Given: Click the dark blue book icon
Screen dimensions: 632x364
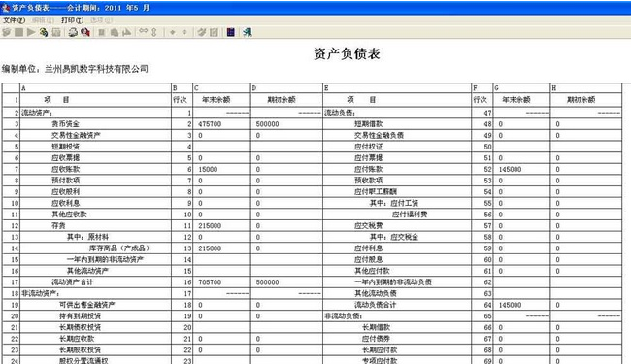Looking at the screenshot, I should pyautogui.click(x=230, y=32).
